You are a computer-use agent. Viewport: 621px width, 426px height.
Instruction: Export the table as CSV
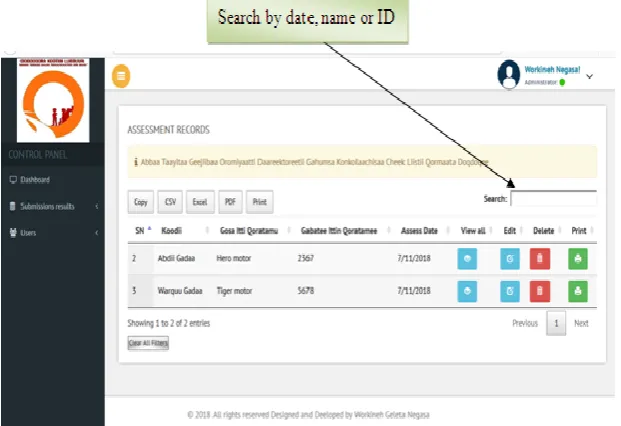[170, 202]
